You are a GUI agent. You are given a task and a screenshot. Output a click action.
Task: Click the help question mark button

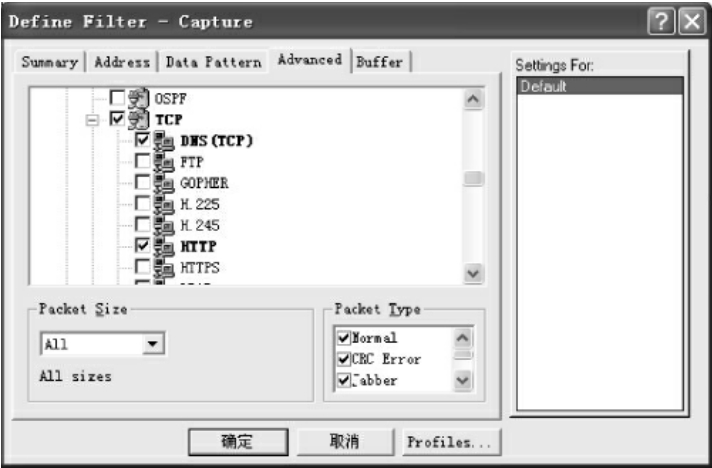click(661, 21)
